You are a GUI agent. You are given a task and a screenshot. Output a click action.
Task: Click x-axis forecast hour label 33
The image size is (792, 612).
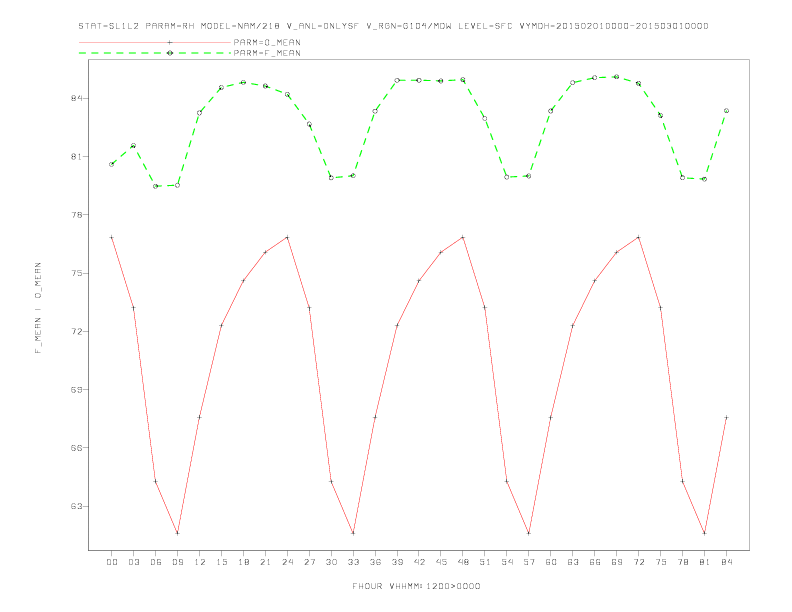(x=353, y=562)
